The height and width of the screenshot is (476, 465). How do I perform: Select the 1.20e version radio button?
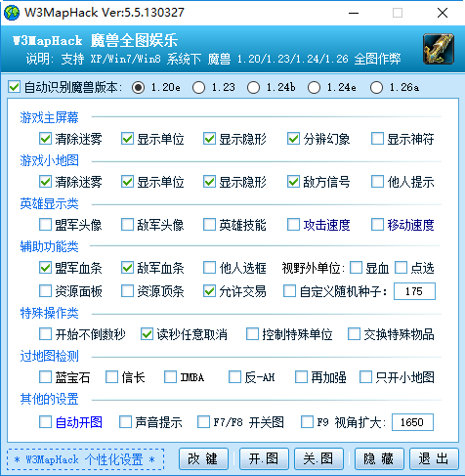coord(138,87)
